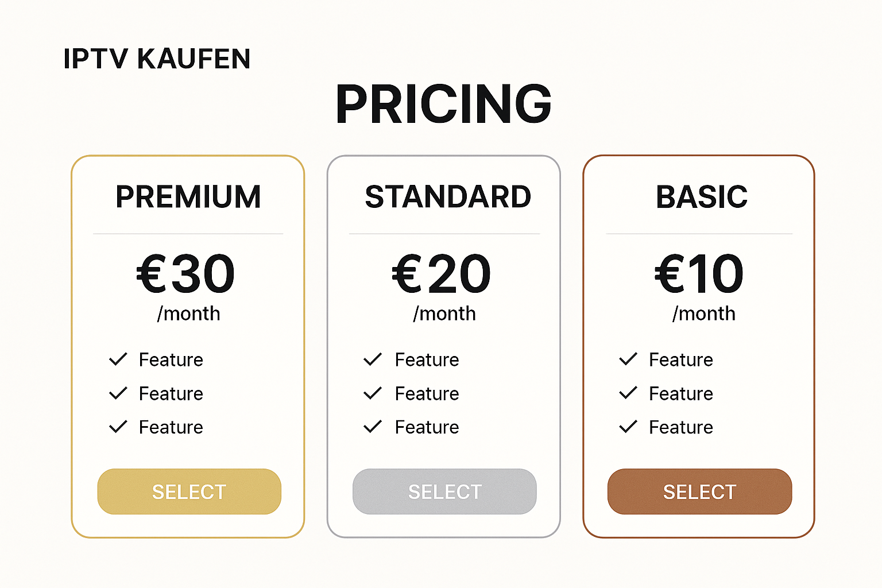Click the PRICING main heading
Viewport: 882px width, 588px height.
pyautogui.click(x=443, y=104)
